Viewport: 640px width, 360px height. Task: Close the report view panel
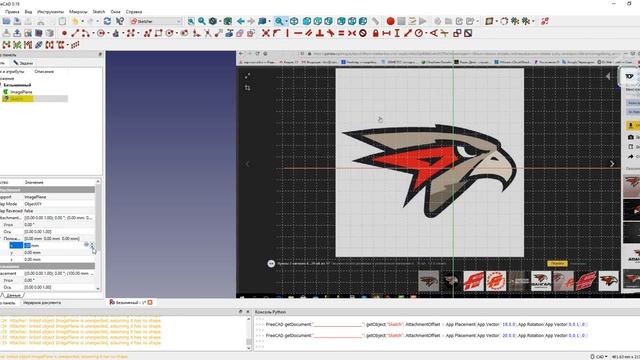click(247, 311)
